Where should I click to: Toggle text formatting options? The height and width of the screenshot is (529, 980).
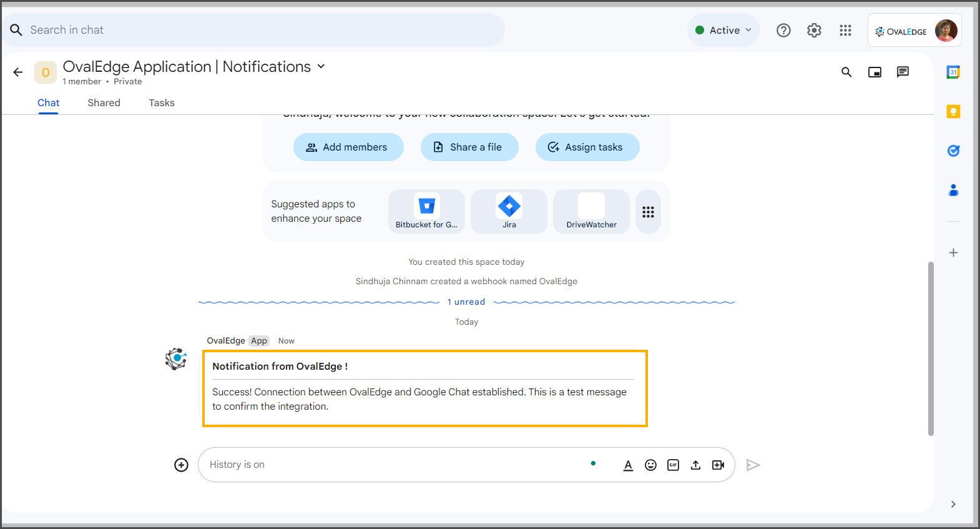click(x=628, y=465)
